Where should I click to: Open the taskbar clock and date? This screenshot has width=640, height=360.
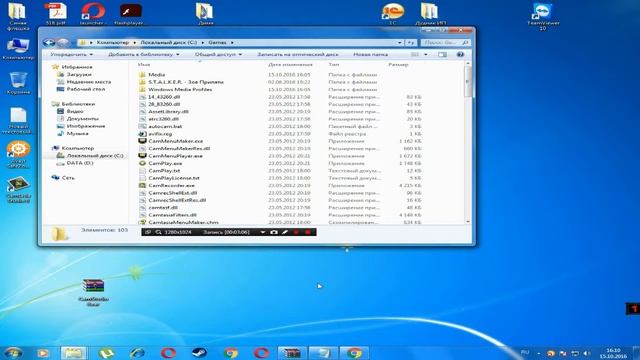coord(613,353)
